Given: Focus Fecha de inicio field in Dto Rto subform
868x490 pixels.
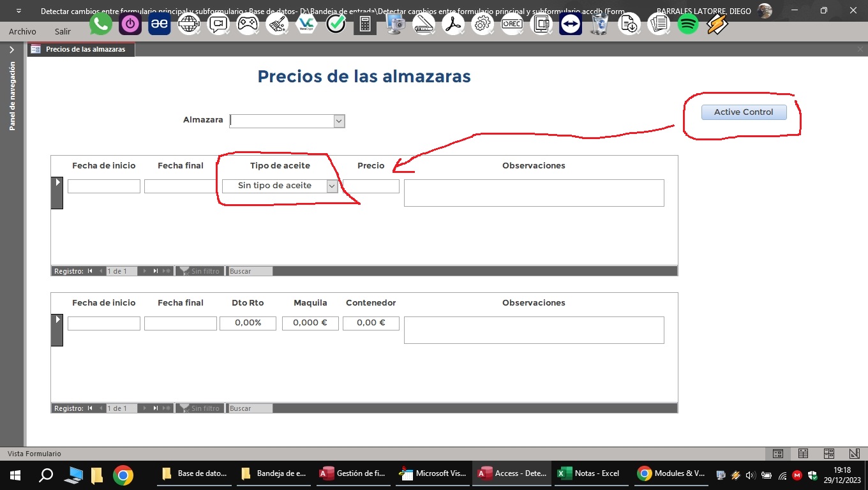Looking at the screenshot, I should 104,323.
